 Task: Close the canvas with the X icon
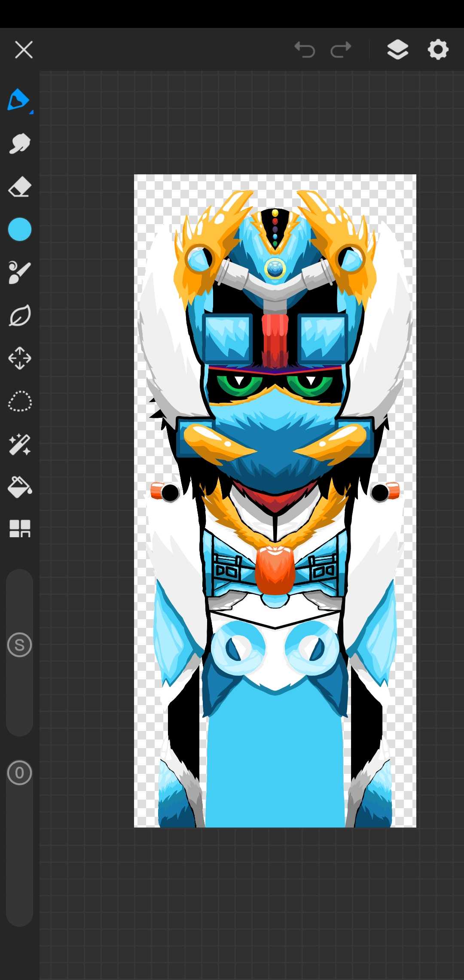(24, 50)
